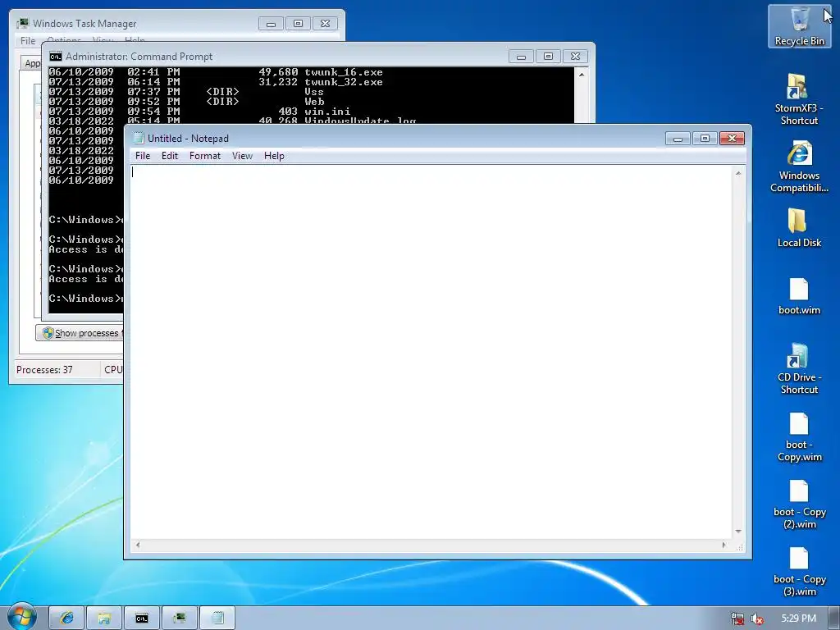
Task: Open Notepad's File menu
Action: click(x=143, y=156)
